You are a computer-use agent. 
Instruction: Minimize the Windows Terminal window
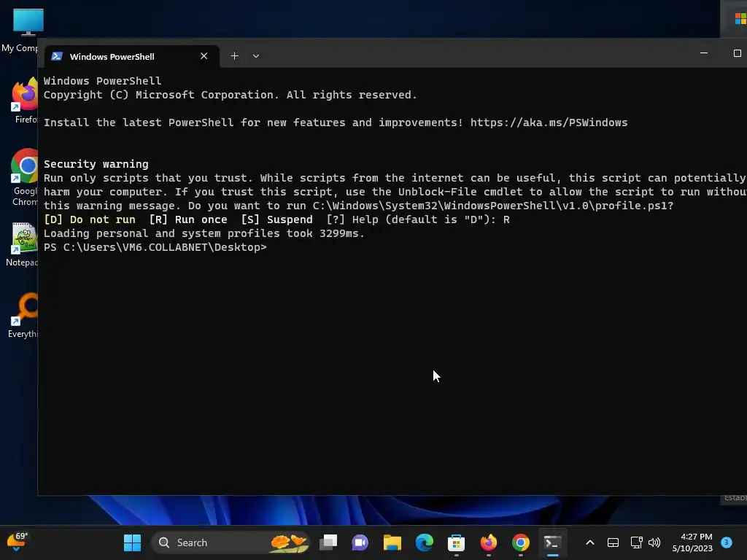click(704, 52)
